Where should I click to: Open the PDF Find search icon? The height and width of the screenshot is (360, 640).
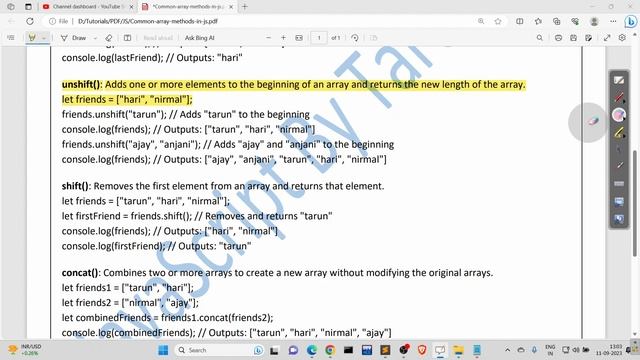[540, 38]
